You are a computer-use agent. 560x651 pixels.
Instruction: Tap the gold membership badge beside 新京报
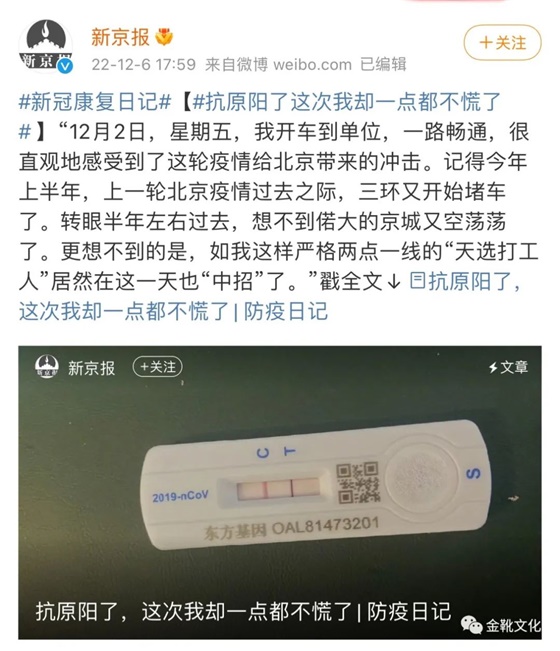click(164, 37)
